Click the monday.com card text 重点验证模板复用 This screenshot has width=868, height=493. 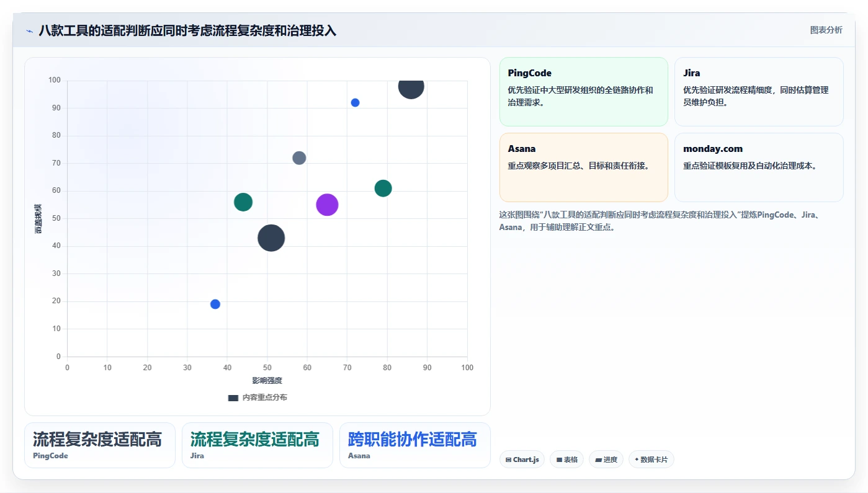(x=749, y=166)
